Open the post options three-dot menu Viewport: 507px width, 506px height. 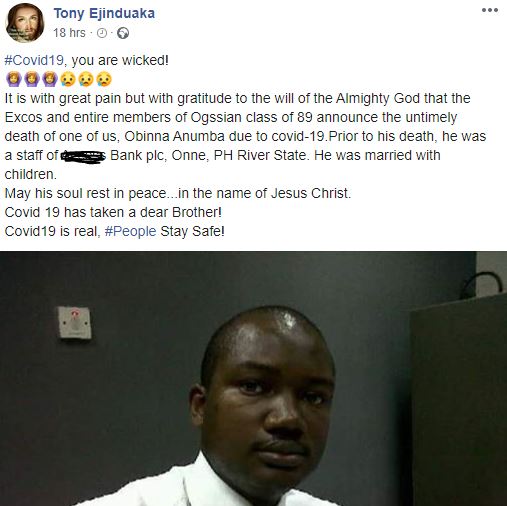point(490,10)
